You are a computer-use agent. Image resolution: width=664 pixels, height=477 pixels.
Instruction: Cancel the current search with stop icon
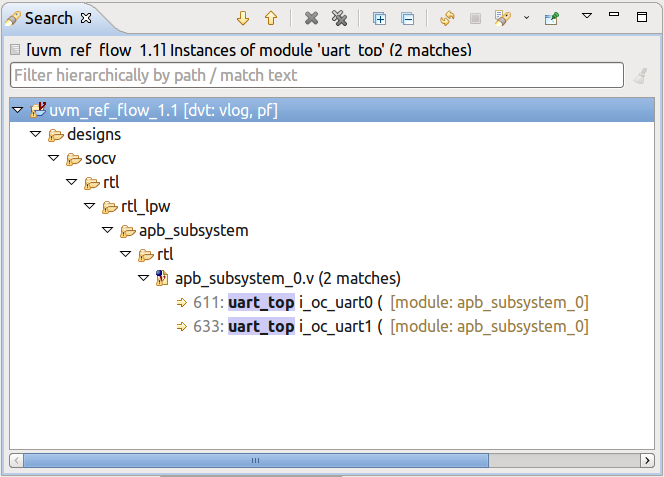pyautogui.click(x=475, y=19)
